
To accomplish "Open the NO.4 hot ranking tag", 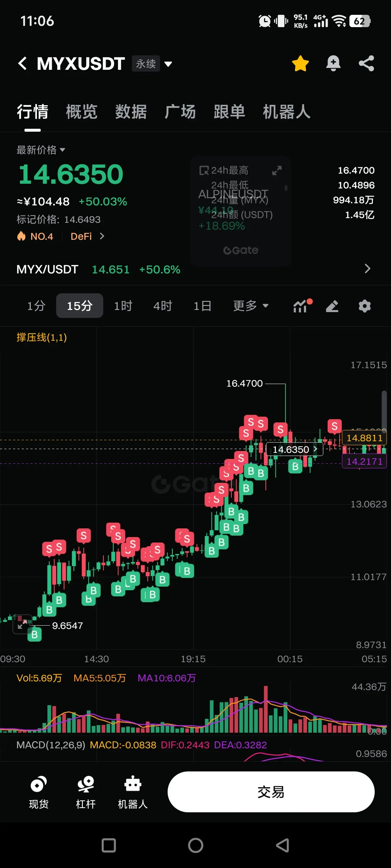I will click(x=35, y=236).
